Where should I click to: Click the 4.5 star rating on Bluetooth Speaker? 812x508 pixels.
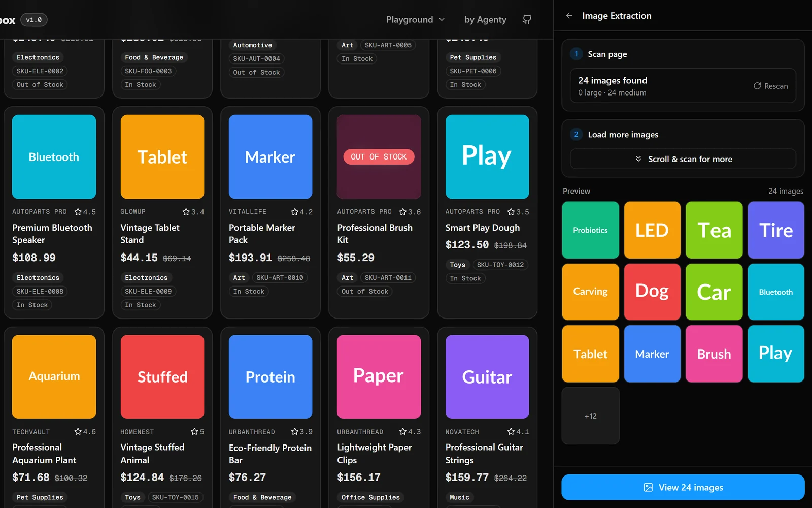pyautogui.click(x=85, y=212)
